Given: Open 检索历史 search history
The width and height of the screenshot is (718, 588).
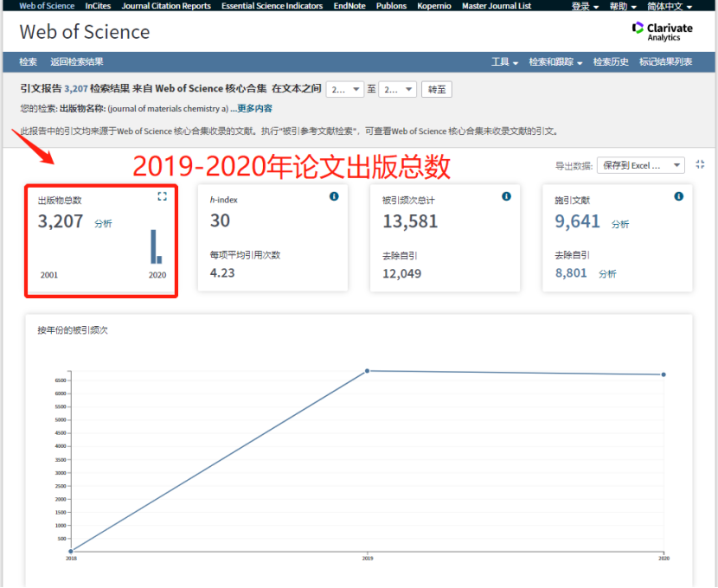Looking at the screenshot, I should pos(611,61).
